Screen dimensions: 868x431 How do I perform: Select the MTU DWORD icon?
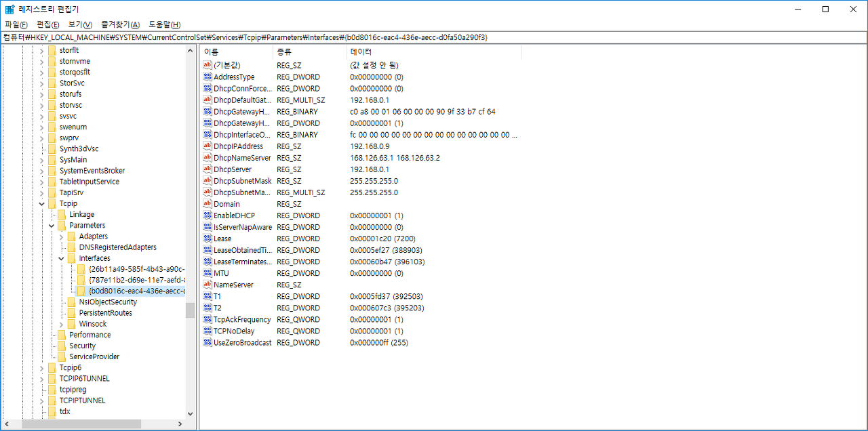pos(208,273)
